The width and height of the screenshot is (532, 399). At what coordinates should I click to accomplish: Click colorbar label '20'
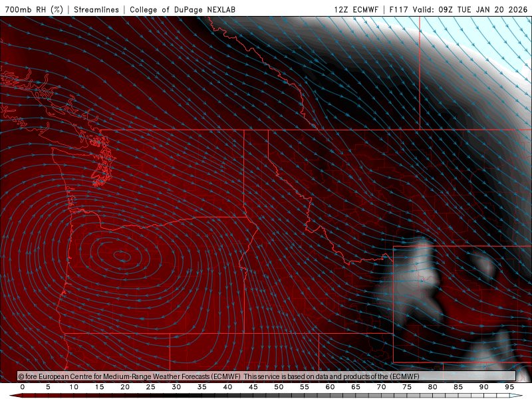click(x=125, y=387)
